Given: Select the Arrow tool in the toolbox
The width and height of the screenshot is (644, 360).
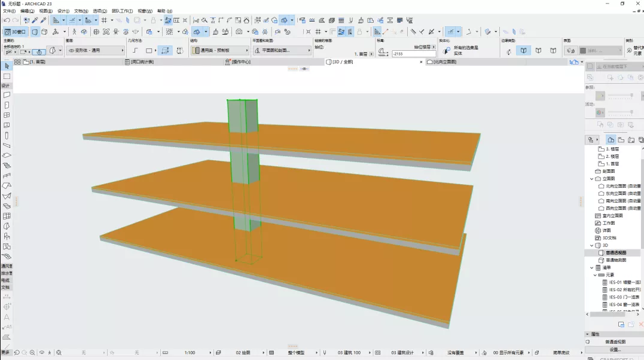Looking at the screenshot, I should coord(7,66).
